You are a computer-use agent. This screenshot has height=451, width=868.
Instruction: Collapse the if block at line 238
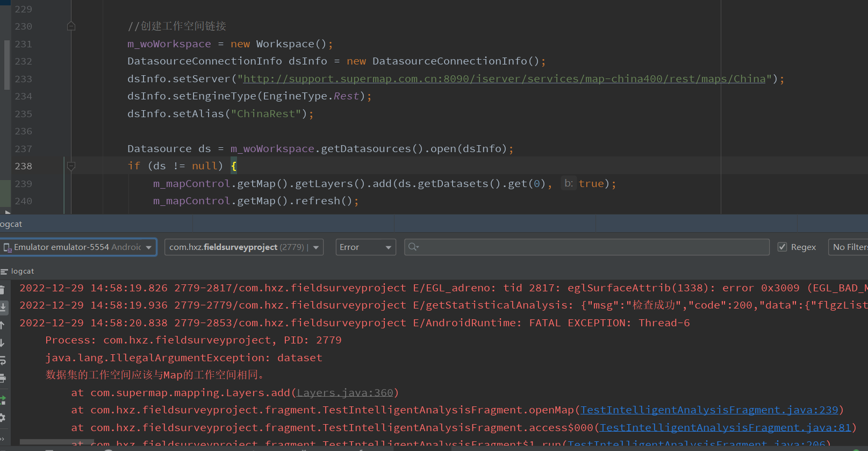71,166
